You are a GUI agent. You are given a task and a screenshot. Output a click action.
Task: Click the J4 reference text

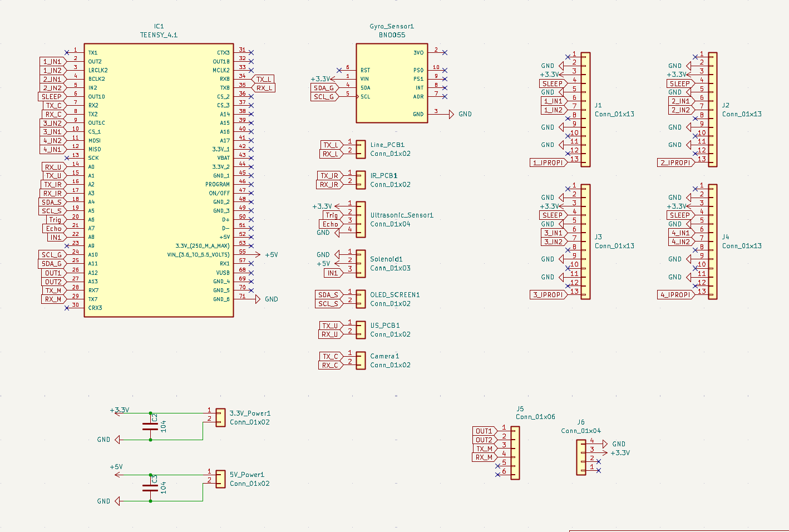[726, 237]
